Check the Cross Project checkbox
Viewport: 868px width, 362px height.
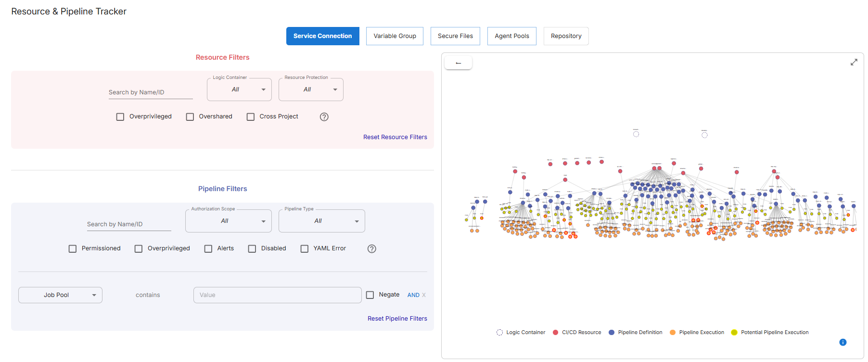(251, 117)
